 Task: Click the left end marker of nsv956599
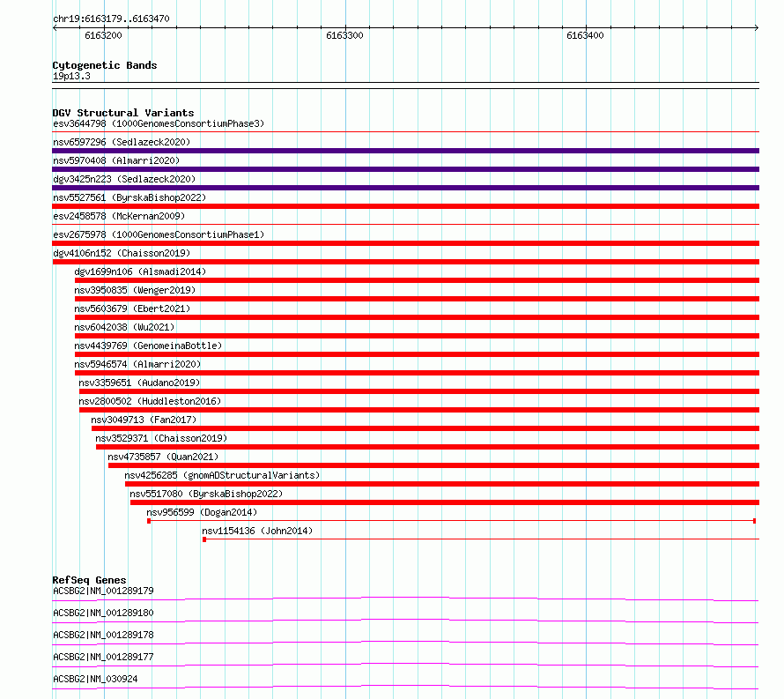(149, 521)
